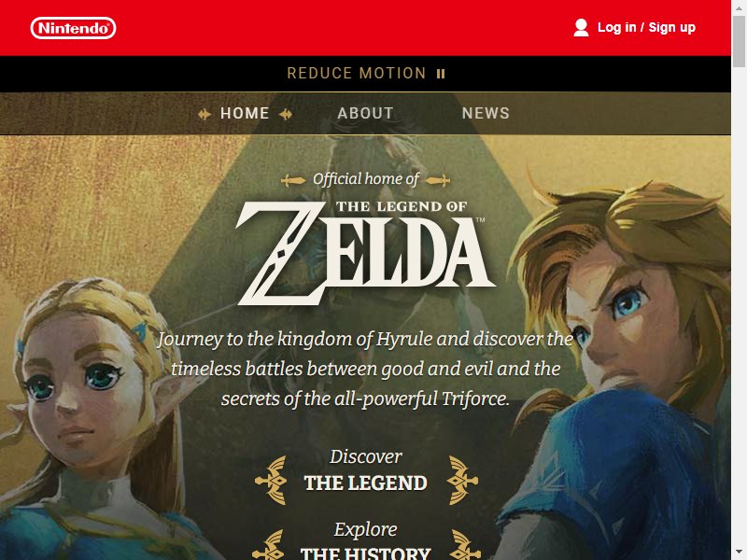The image size is (747, 560).
Task: Open the News tab
Action: [x=486, y=113]
